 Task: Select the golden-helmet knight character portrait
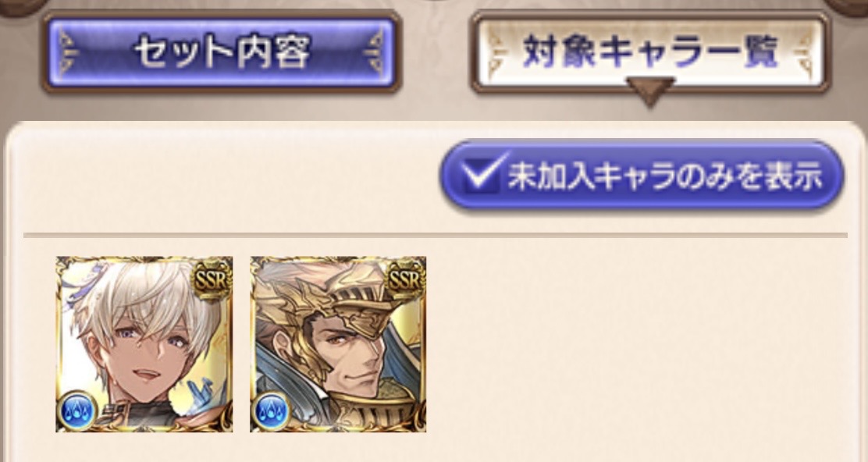[x=338, y=343]
